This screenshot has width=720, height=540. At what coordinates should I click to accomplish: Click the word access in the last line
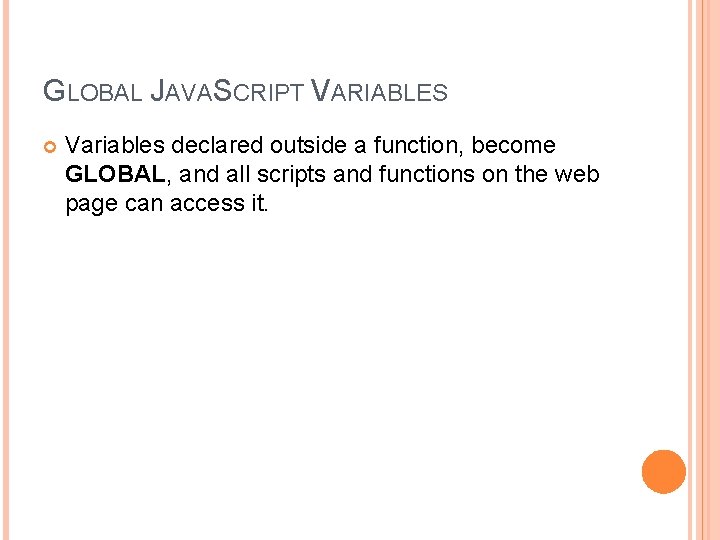point(207,205)
